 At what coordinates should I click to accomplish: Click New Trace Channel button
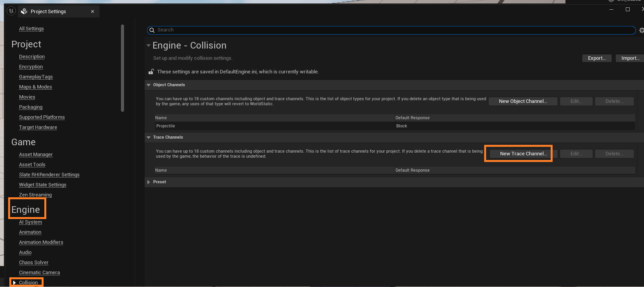coord(523,154)
